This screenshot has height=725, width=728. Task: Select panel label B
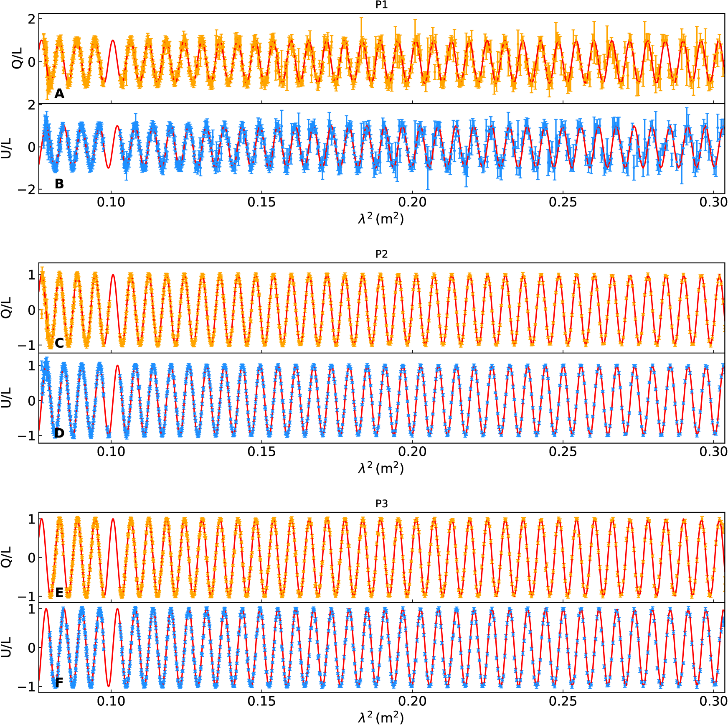[x=59, y=184]
